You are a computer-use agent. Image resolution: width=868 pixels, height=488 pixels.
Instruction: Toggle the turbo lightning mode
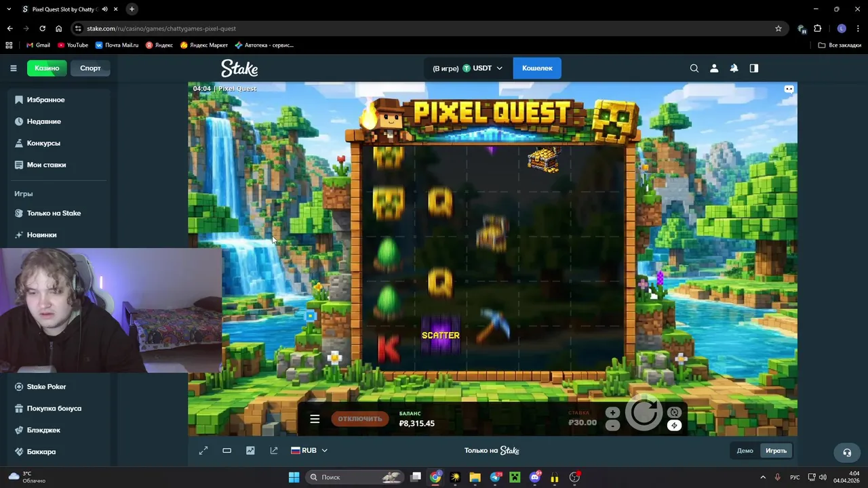pos(674,426)
